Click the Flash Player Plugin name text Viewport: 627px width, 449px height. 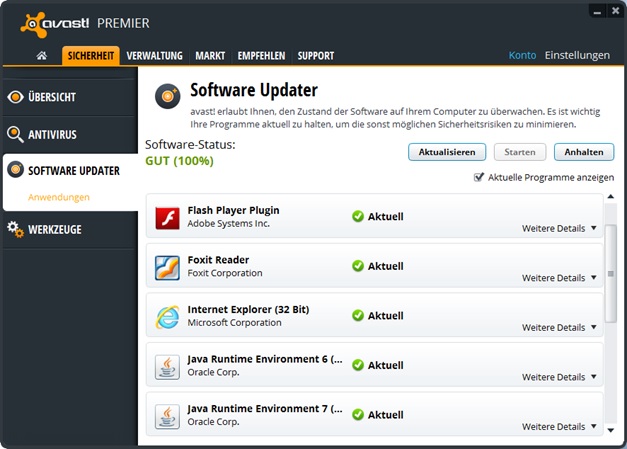pos(234,210)
